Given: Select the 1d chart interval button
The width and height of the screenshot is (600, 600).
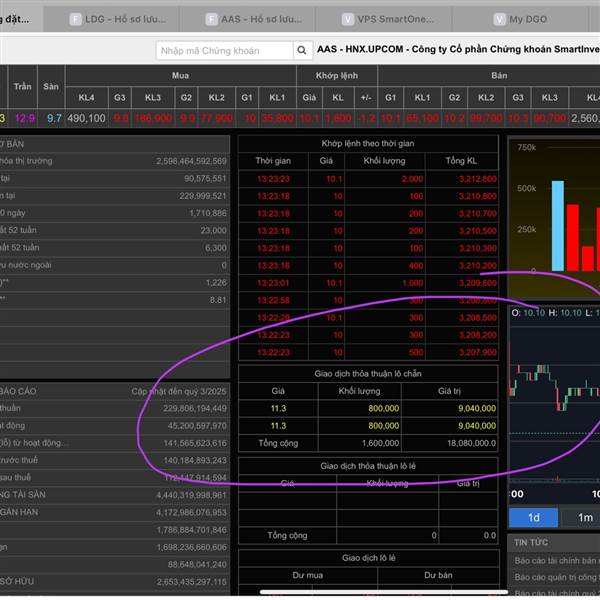Looking at the screenshot, I should (x=533, y=517).
